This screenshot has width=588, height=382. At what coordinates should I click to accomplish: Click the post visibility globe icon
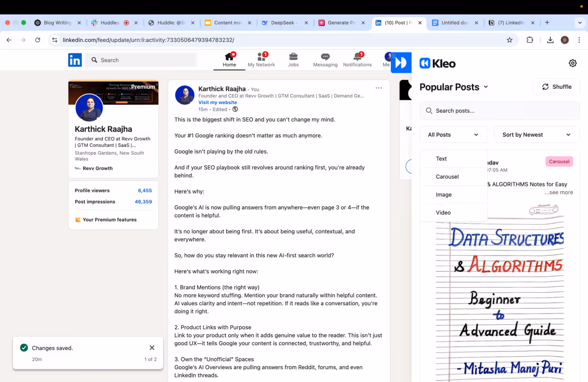point(235,109)
